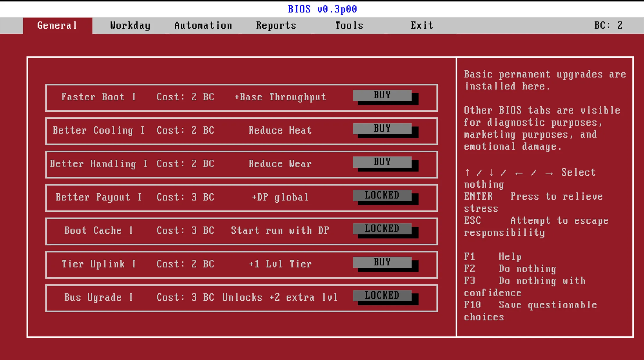Buy the Tier Uplink I upgrade

tap(382, 263)
